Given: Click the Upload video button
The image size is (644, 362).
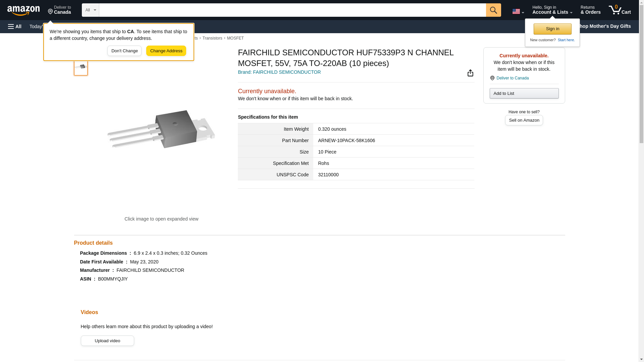Looking at the screenshot, I should [x=107, y=341].
